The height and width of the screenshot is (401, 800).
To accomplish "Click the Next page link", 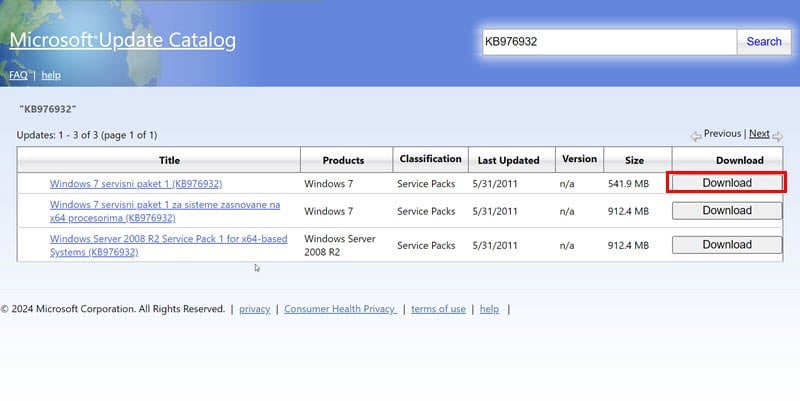I will pyautogui.click(x=759, y=134).
